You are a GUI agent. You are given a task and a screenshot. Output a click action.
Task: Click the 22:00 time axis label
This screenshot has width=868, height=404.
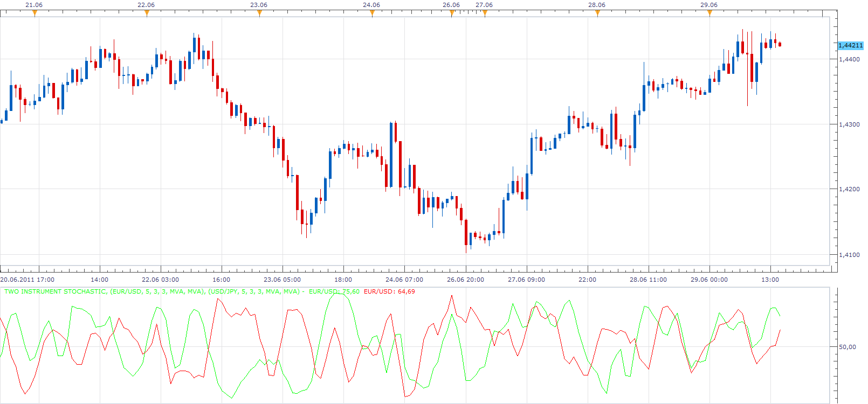(x=588, y=280)
